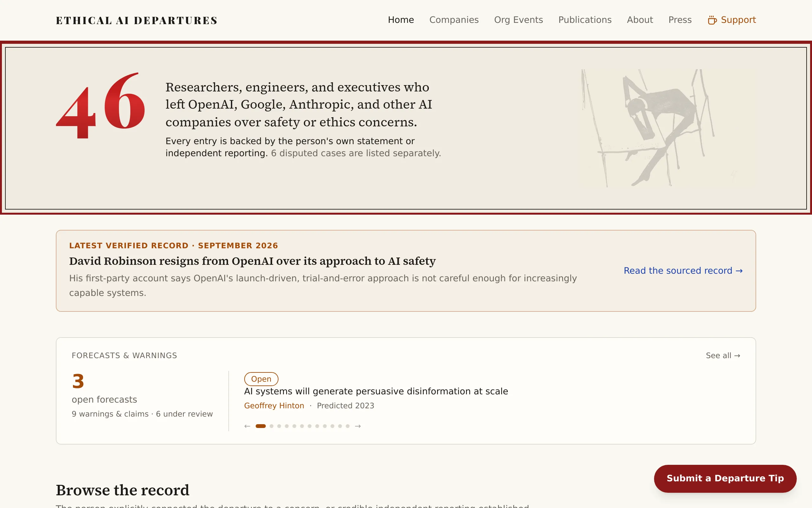The height and width of the screenshot is (508, 812).
Task: Click the coffee cup Support icon
Action: click(712, 20)
